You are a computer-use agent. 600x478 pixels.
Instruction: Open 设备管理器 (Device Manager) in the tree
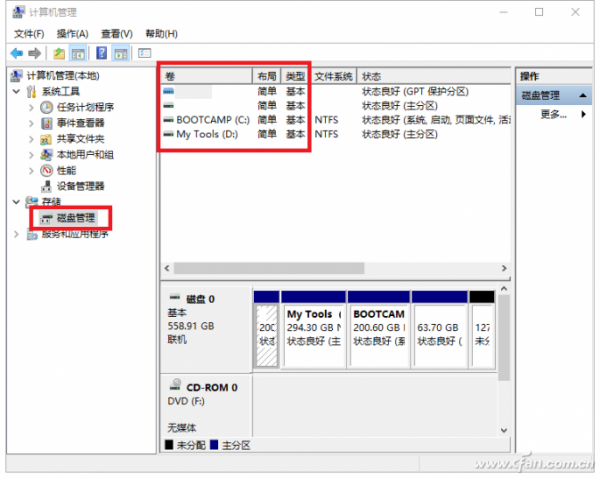(x=80, y=186)
